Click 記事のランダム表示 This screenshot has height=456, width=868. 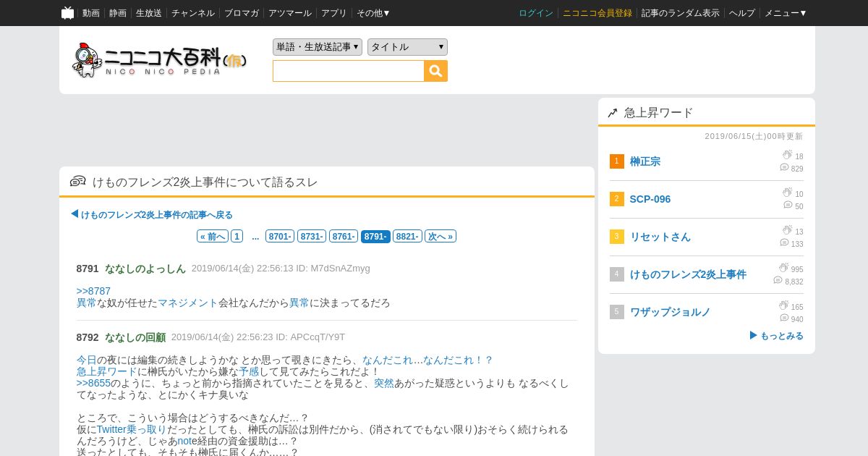(681, 13)
